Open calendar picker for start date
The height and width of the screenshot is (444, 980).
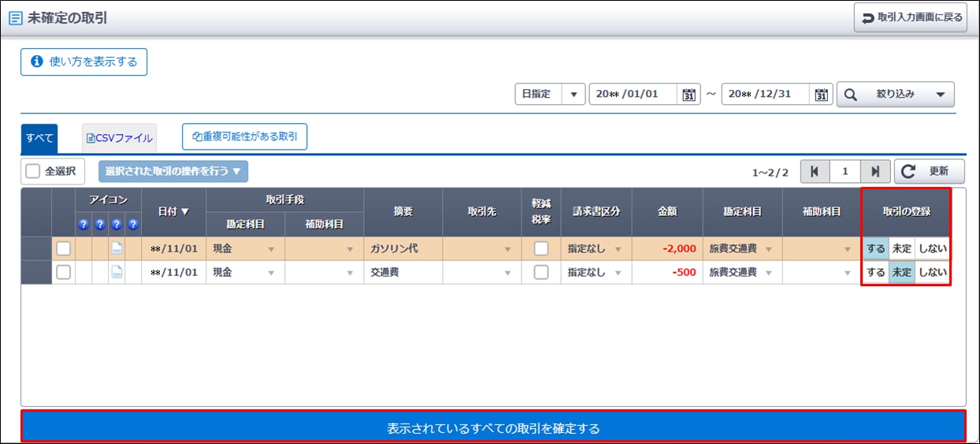click(x=689, y=95)
